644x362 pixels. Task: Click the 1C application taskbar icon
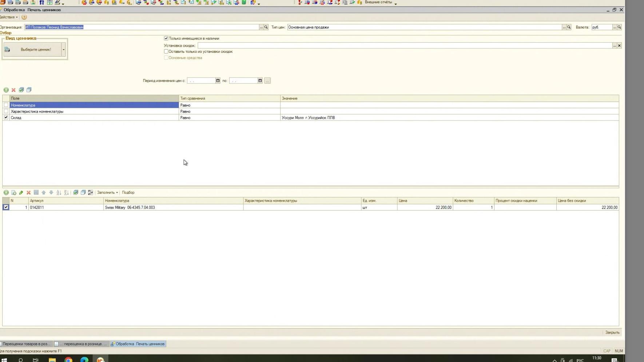point(100,359)
